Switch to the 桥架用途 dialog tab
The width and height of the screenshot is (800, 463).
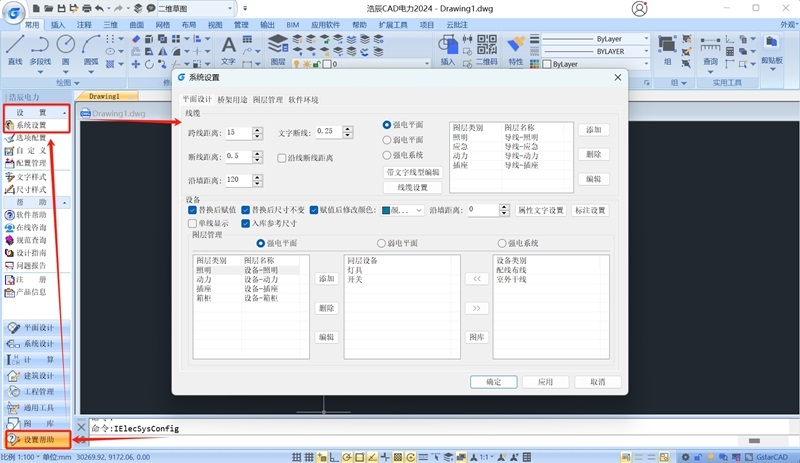pyautogui.click(x=232, y=100)
